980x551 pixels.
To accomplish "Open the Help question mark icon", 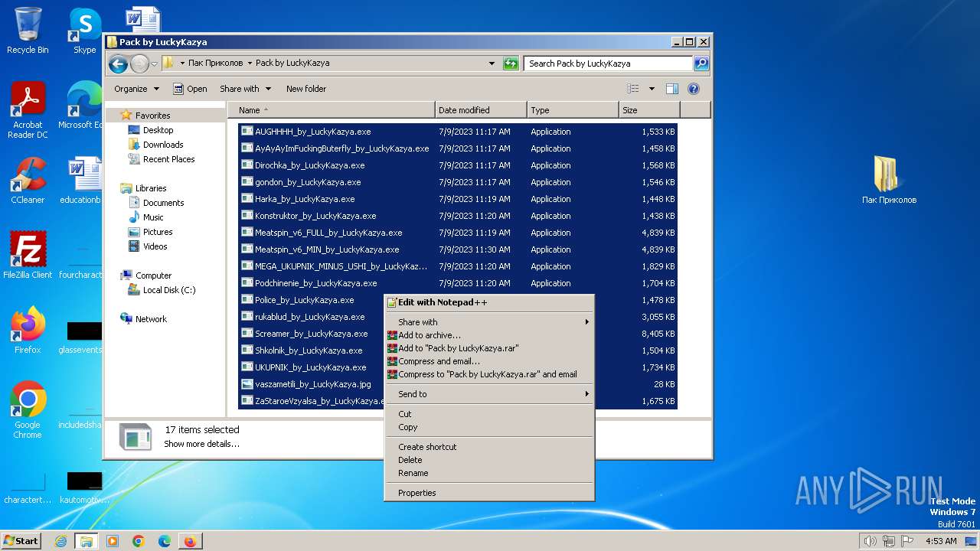I will [694, 89].
